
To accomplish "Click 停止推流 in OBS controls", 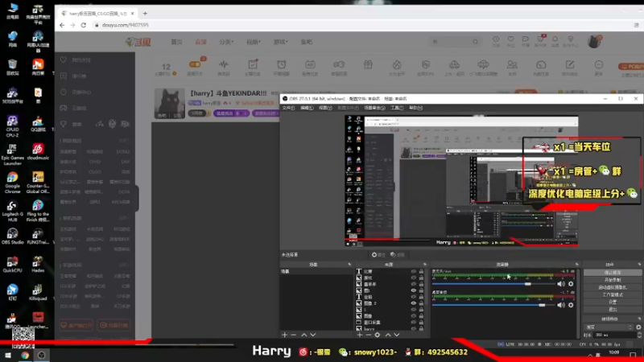I will (x=613, y=273).
